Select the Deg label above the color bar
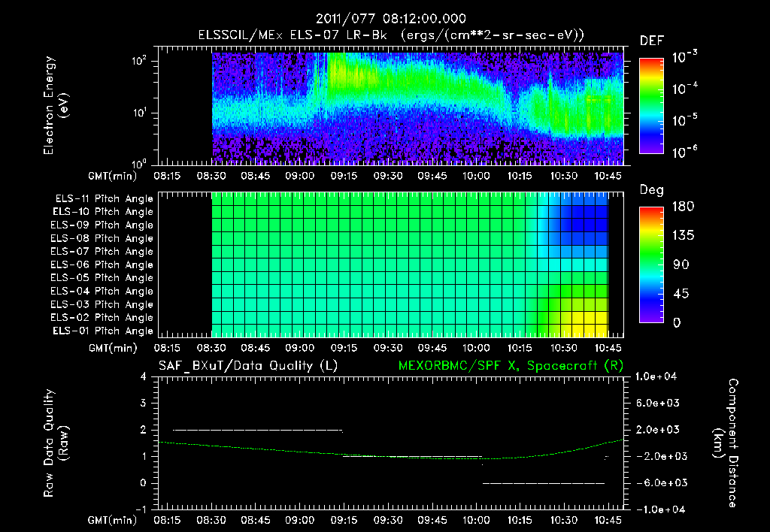Screen dimensions: 770x532 [x=651, y=190]
